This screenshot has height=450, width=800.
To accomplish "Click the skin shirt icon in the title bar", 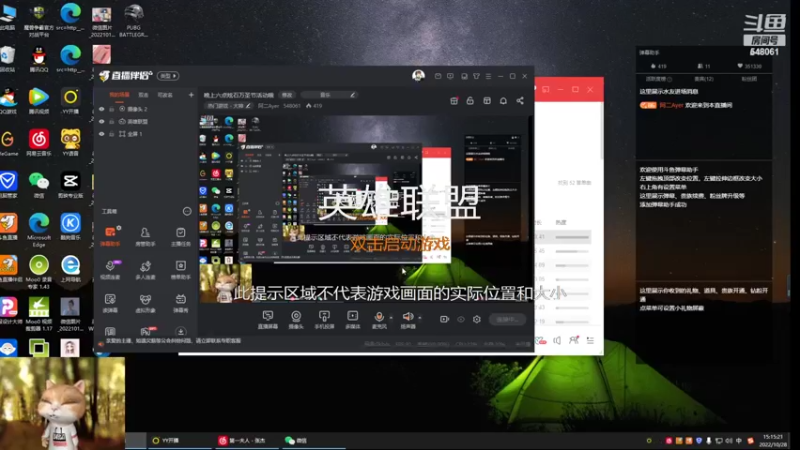I will (476, 76).
